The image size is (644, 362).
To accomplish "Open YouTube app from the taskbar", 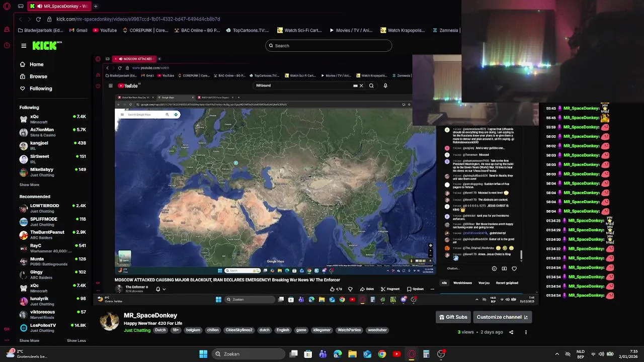I will pos(396,354).
